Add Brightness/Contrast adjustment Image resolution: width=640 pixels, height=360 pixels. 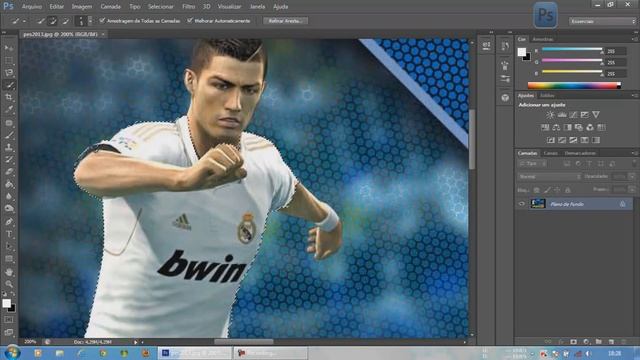[550, 115]
